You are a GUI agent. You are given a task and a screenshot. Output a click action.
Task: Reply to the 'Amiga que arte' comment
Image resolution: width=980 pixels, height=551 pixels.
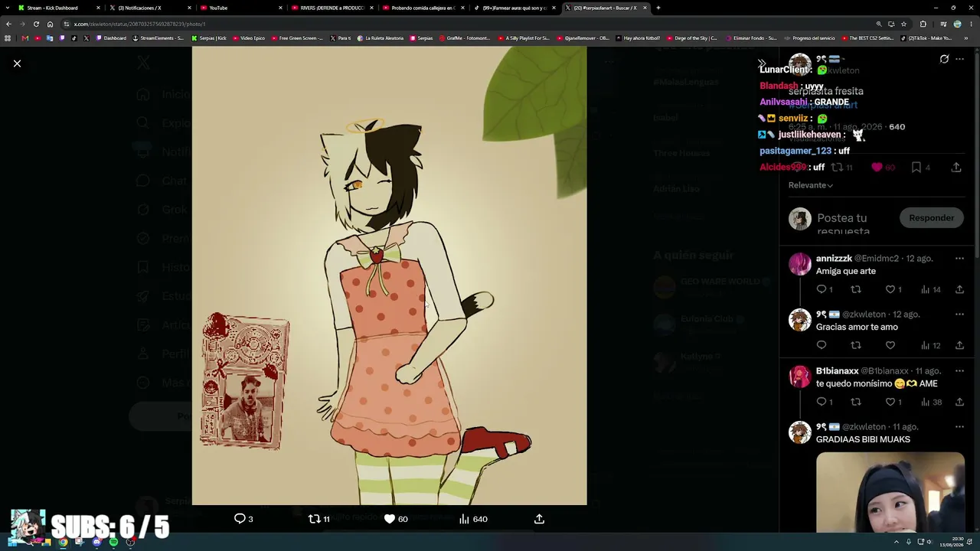point(822,289)
